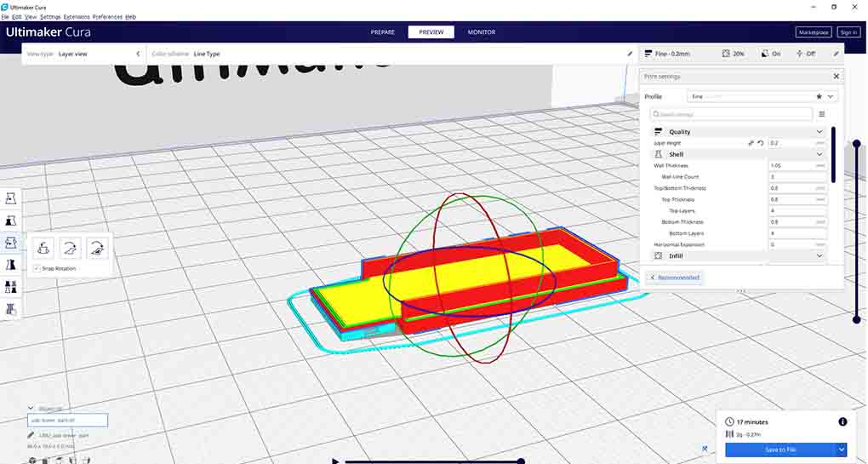This screenshot has height=464, width=868.
Task: Click the Ultimaker Cura logo in the header
Action: point(48,32)
